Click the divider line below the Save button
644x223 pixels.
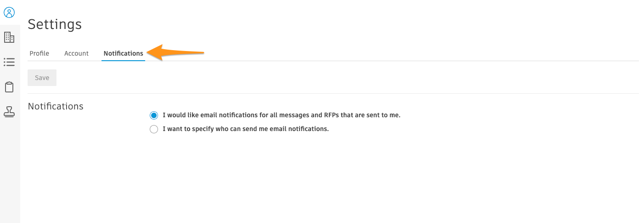[333, 93]
